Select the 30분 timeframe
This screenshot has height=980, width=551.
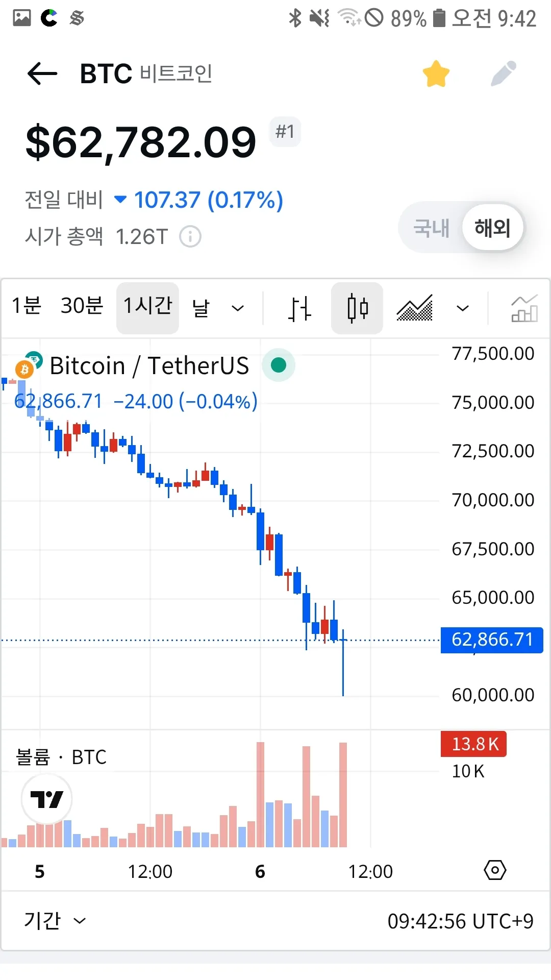pyautogui.click(x=82, y=306)
